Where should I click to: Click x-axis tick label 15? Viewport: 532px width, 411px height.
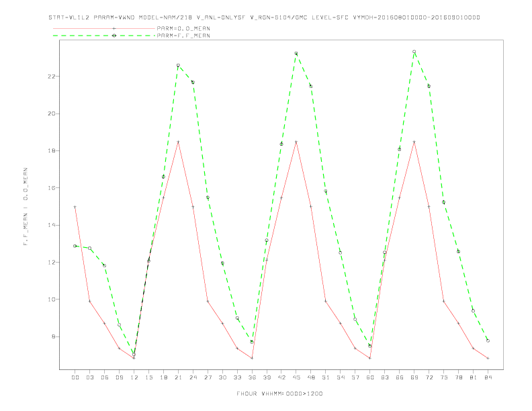coord(148,377)
